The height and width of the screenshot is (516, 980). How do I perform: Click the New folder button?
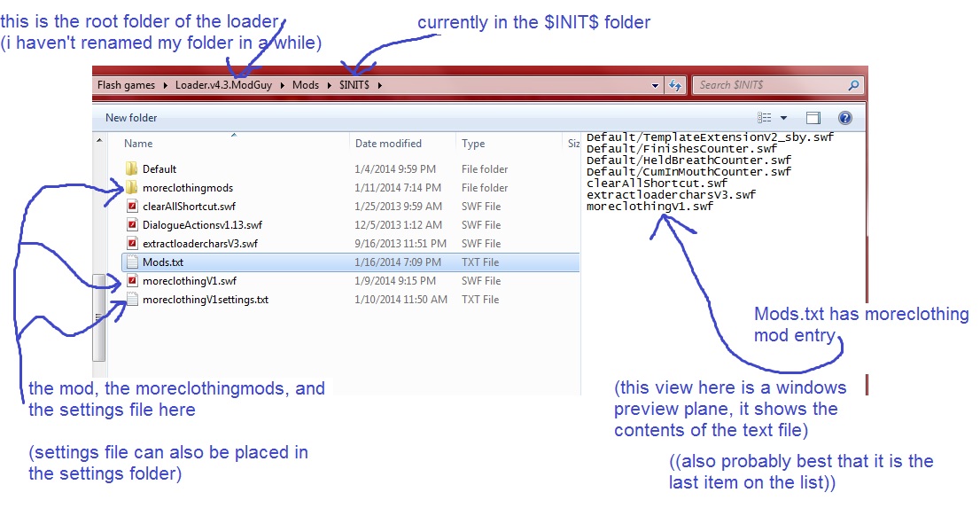click(129, 118)
